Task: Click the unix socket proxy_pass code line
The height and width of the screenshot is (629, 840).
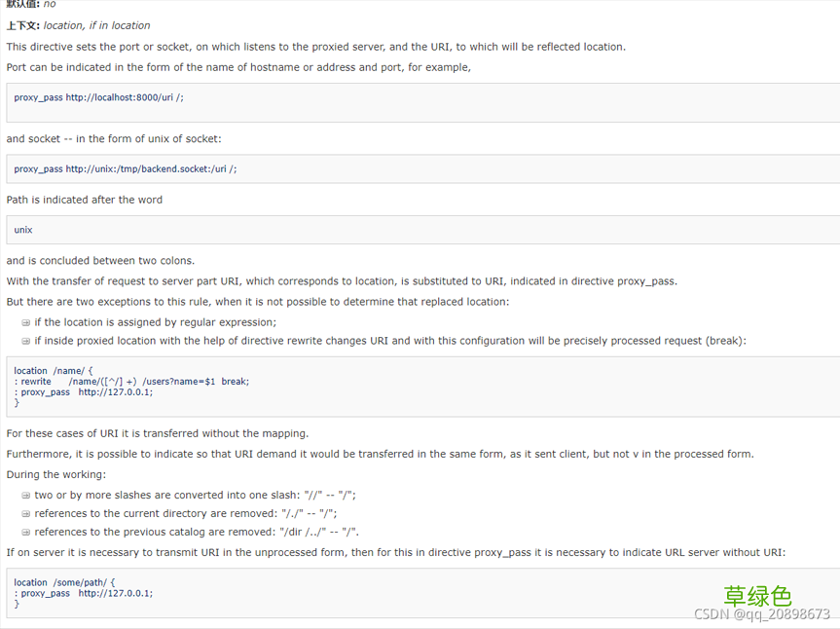Action: (x=126, y=168)
